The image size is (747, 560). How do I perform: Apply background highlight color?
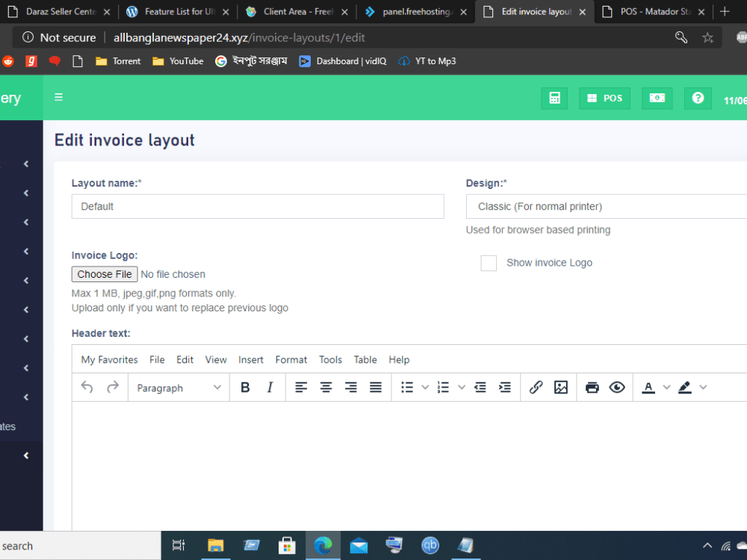684,387
